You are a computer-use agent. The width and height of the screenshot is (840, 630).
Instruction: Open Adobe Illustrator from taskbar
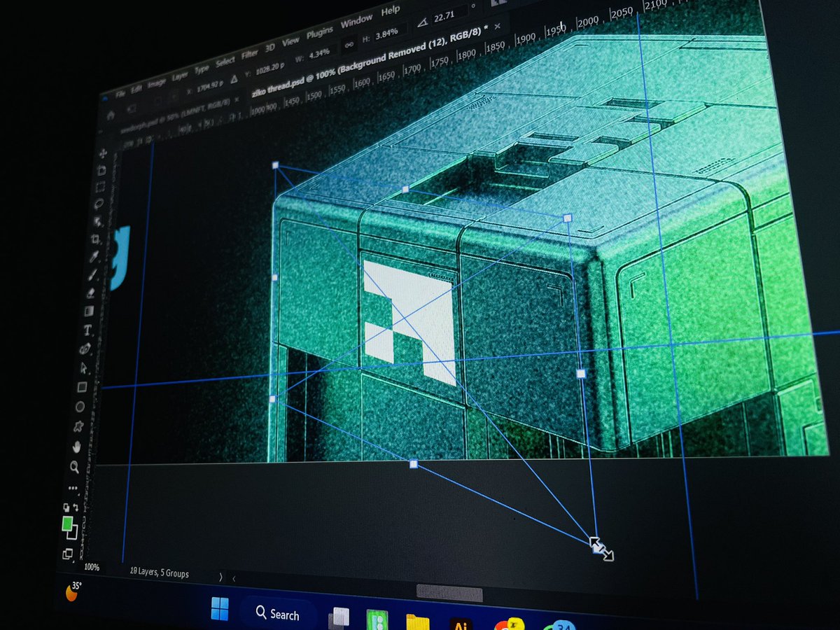(x=461, y=623)
